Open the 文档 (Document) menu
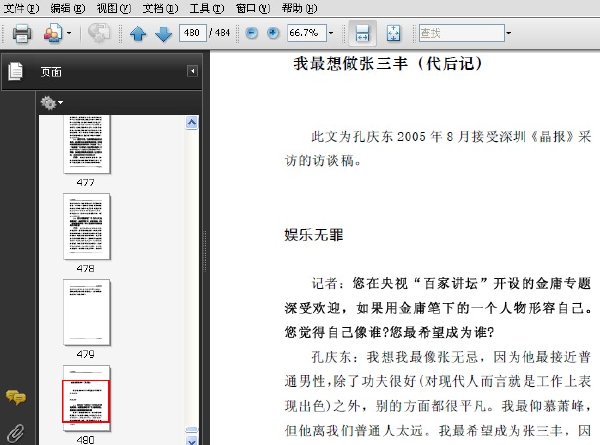Image resolution: width=600 pixels, height=445 pixels. (160, 8)
